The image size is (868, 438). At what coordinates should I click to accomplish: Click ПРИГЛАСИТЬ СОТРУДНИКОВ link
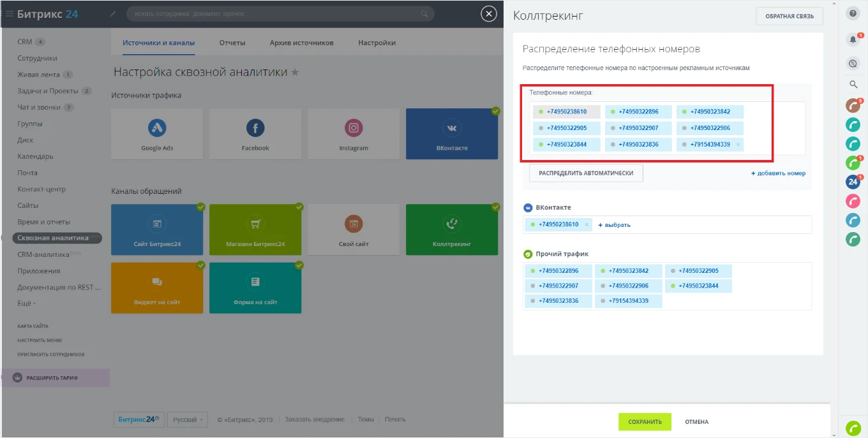click(51, 354)
